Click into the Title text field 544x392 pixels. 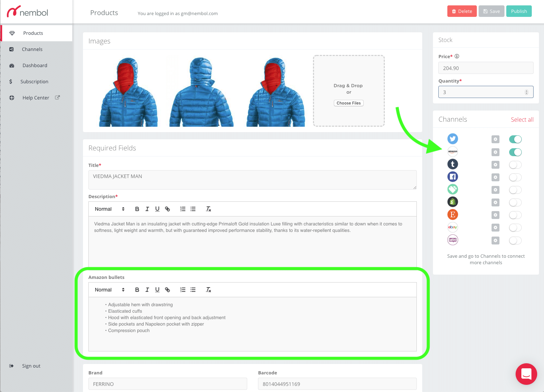click(252, 179)
